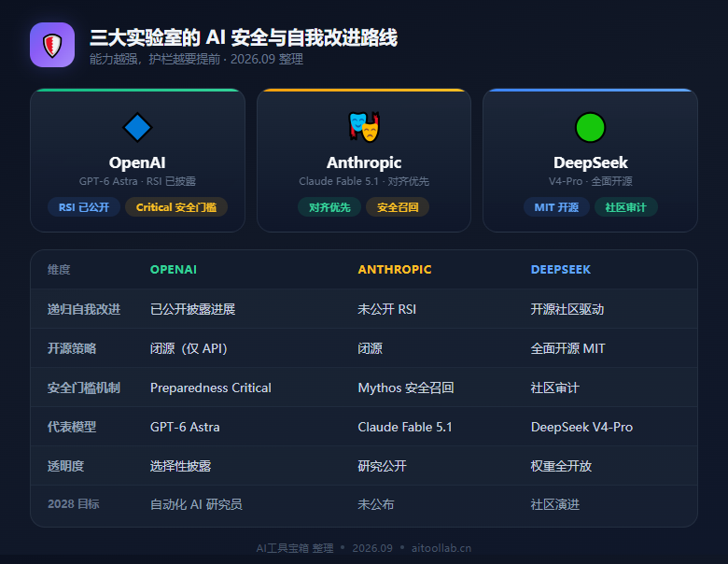Screen dimensions: 728x564
Task: Click the "选择性披露" cell
Action: coord(181,466)
